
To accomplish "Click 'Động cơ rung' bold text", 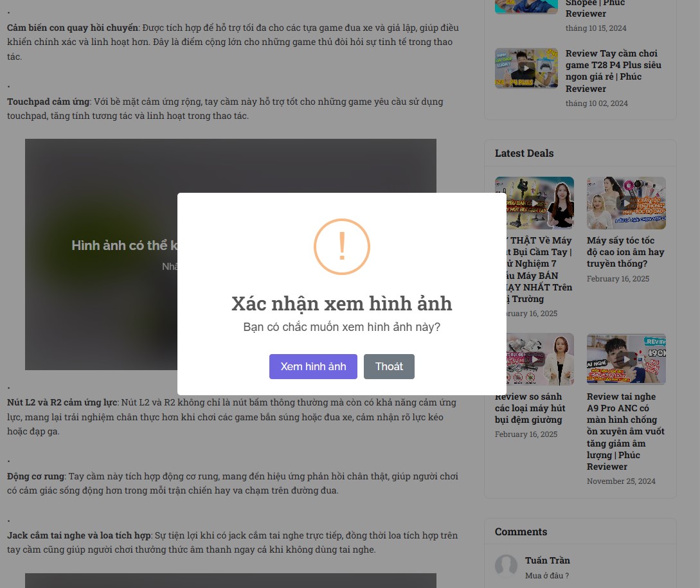I will click(x=36, y=476).
